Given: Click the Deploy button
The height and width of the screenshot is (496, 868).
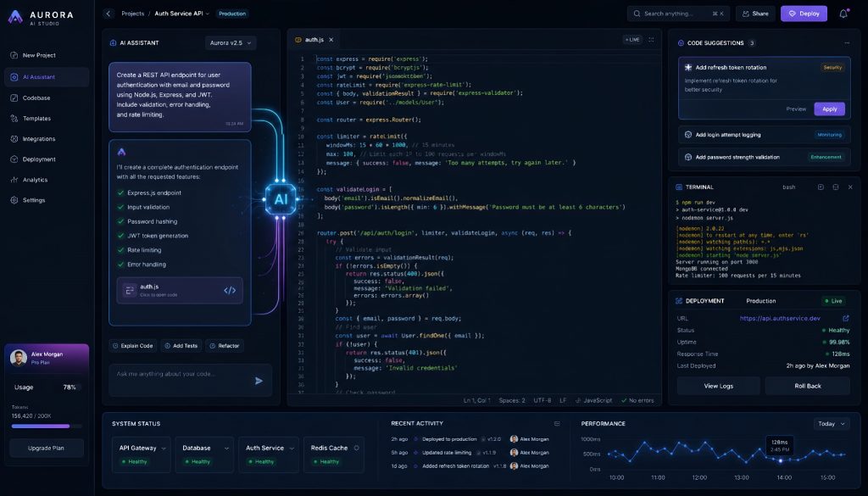Looking at the screenshot, I should [x=804, y=14].
